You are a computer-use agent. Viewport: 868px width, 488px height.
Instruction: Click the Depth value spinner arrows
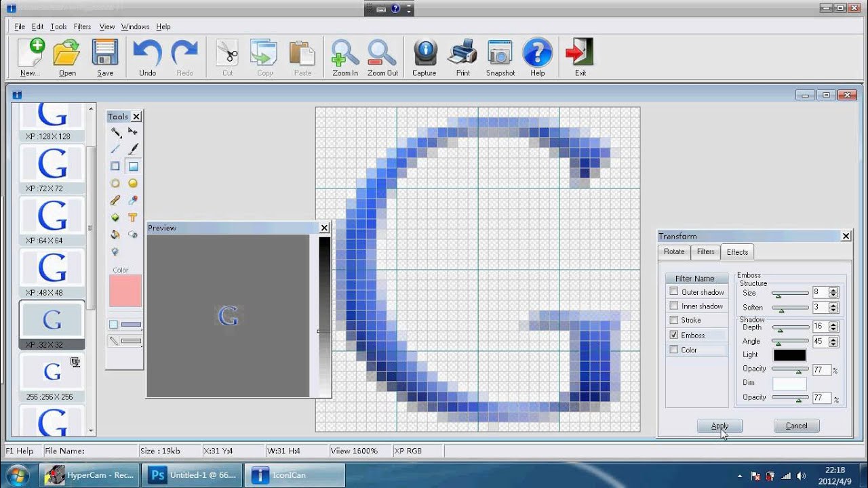click(x=833, y=327)
